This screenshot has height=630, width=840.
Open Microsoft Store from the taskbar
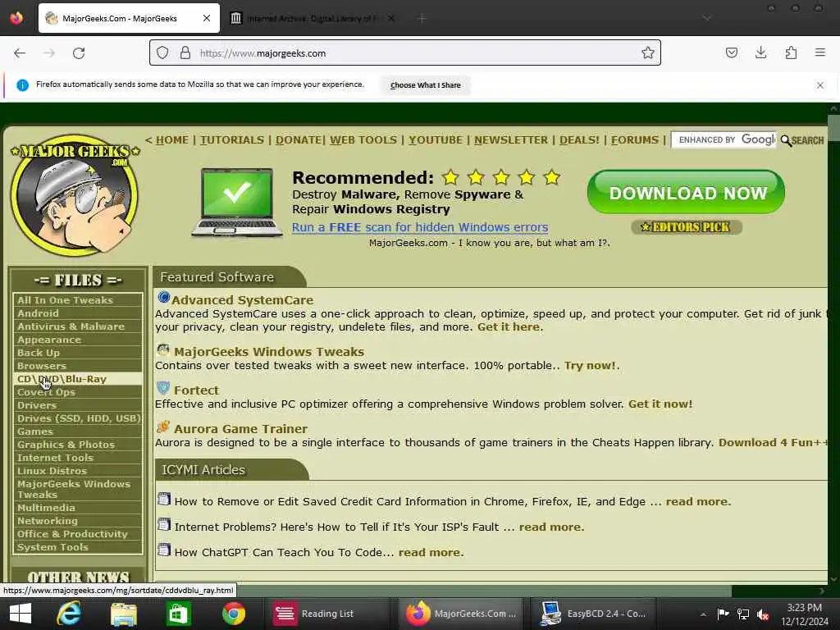click(178, 614)
